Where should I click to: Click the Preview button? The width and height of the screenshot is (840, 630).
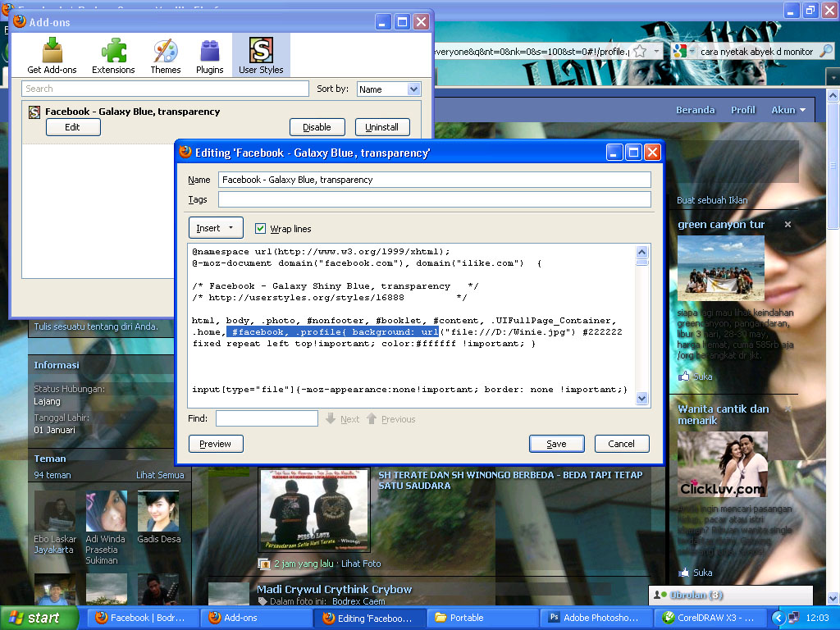(x=216, y=444)
